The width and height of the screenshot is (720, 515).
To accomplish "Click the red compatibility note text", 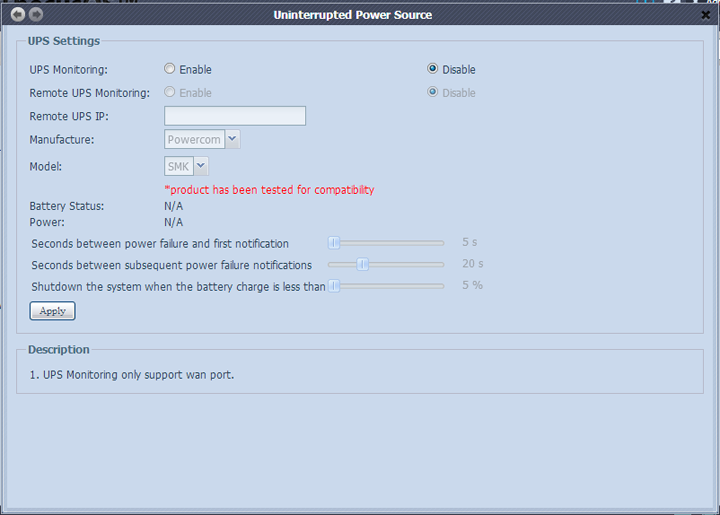I will coord(269,189).
